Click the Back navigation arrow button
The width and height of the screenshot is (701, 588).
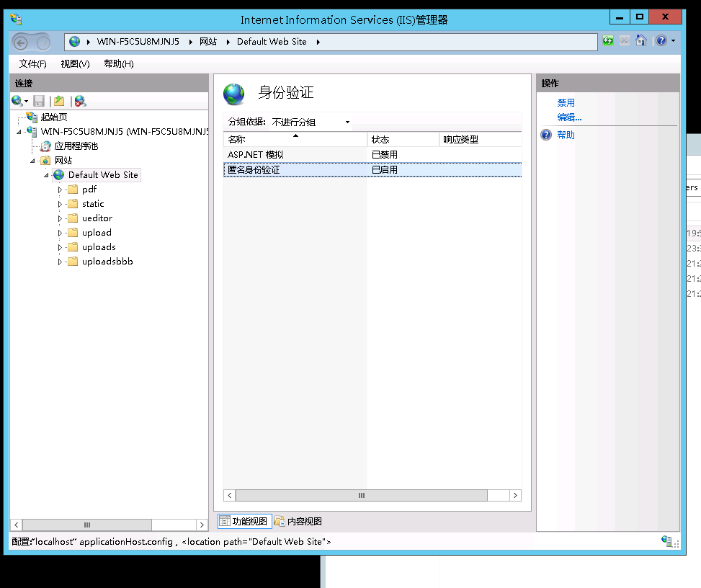(x=21, y=43)
